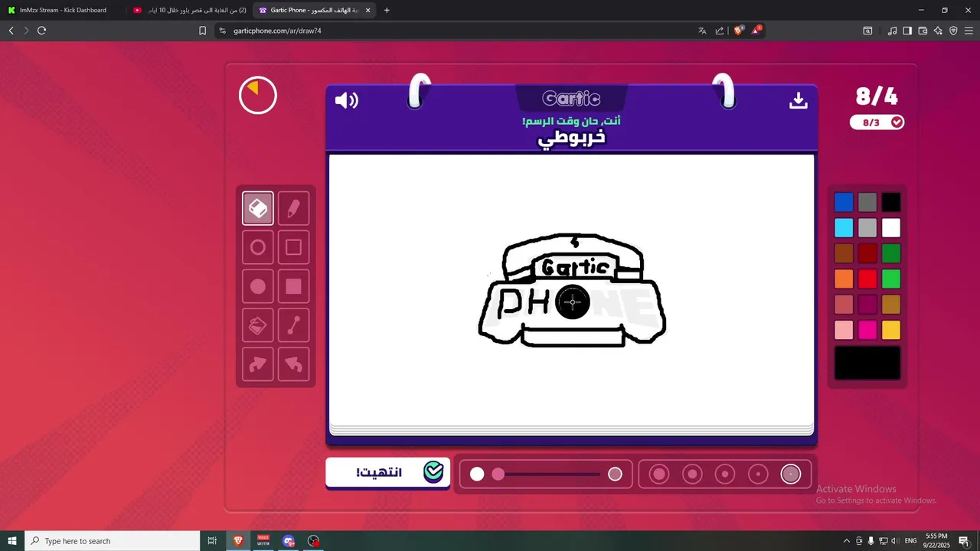
Task: Click the music note media control icon
Action: tap(892, 31)
